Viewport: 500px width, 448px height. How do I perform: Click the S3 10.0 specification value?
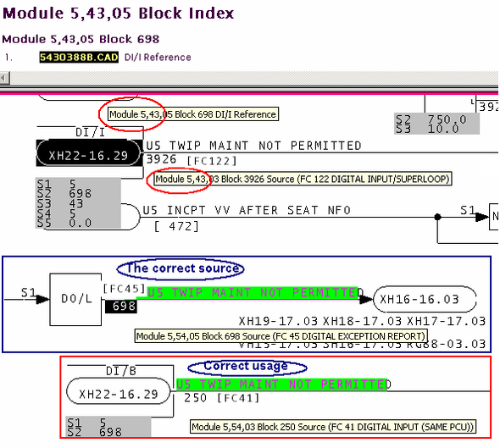point(427,129)
